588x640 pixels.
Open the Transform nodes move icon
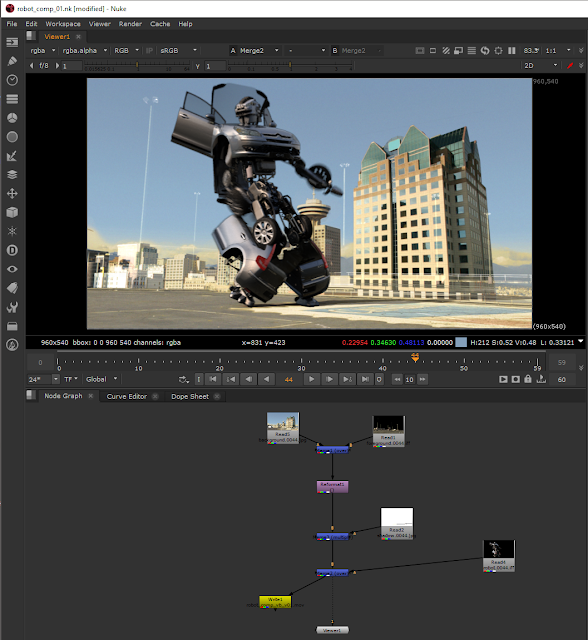tap(12, 193)
